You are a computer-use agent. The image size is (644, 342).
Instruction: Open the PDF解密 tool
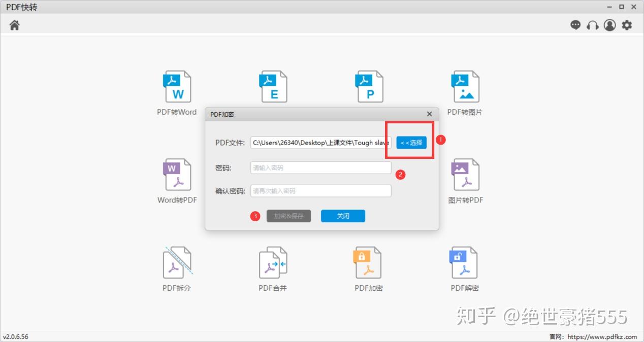pos(465,269)
